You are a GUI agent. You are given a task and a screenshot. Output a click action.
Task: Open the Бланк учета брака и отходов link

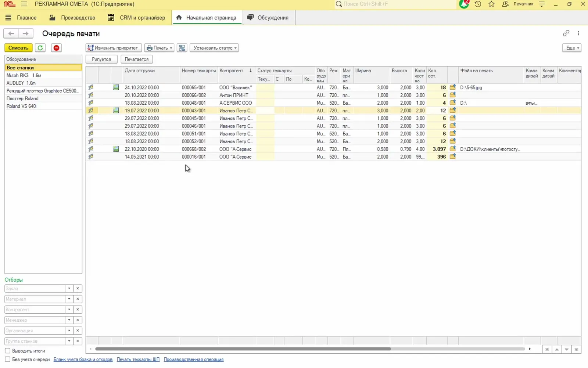83,360
